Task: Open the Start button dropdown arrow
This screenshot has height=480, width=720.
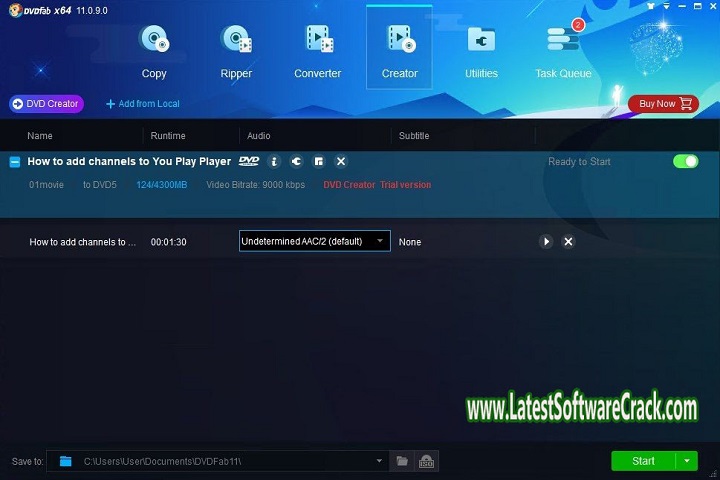Action: coord(687,461)
